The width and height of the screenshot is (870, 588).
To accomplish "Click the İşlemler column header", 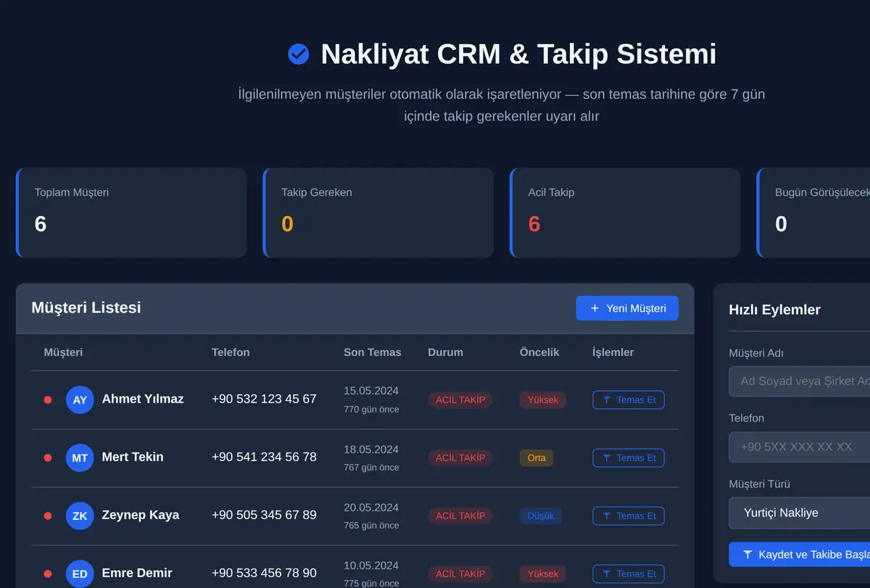I will tap(613, 352).
